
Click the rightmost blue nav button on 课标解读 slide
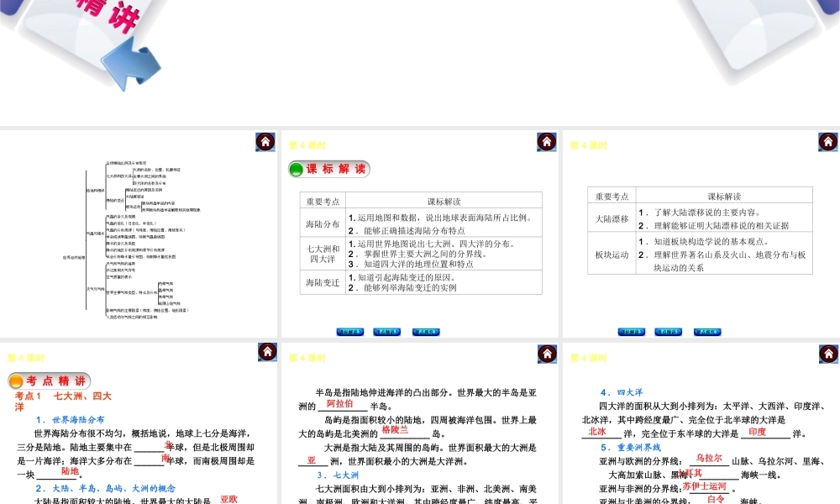click(x=426, y=332)
